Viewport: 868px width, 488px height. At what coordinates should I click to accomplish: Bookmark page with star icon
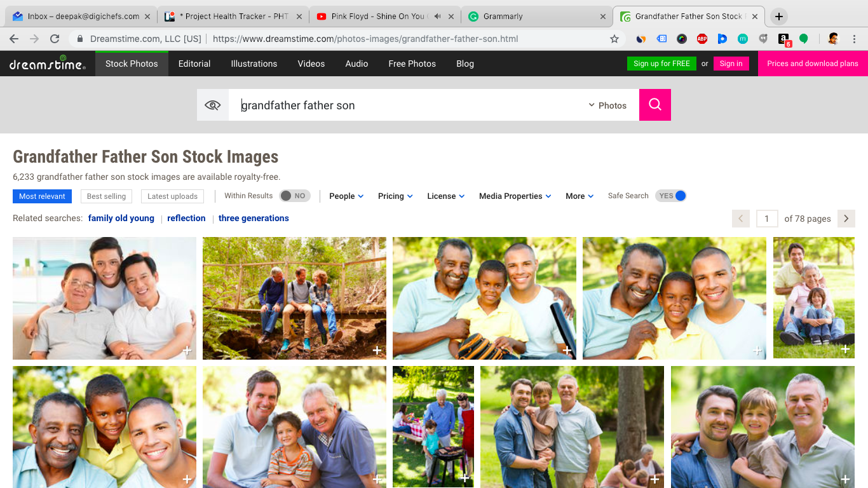point(614,39)
